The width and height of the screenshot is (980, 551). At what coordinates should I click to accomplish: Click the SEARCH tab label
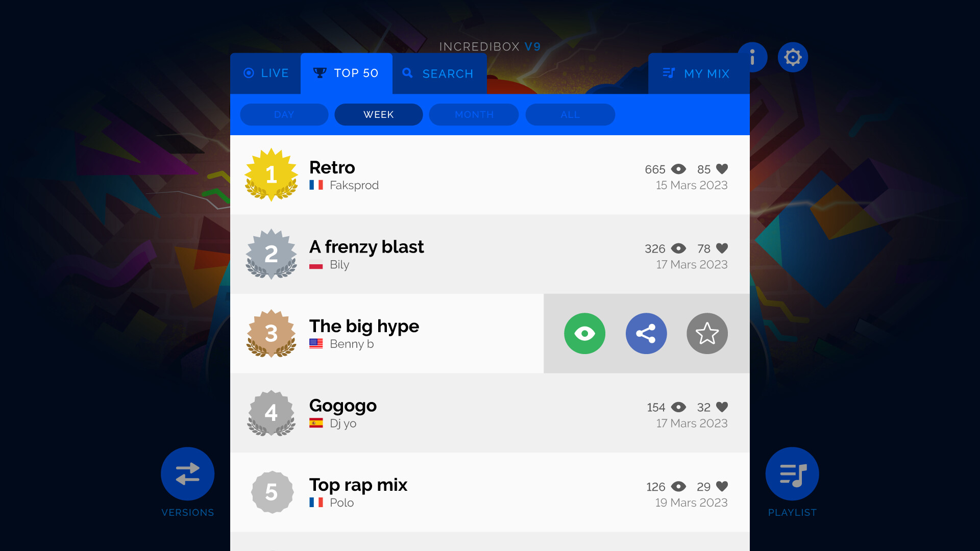pyautogui.click(x=448, y=73)
